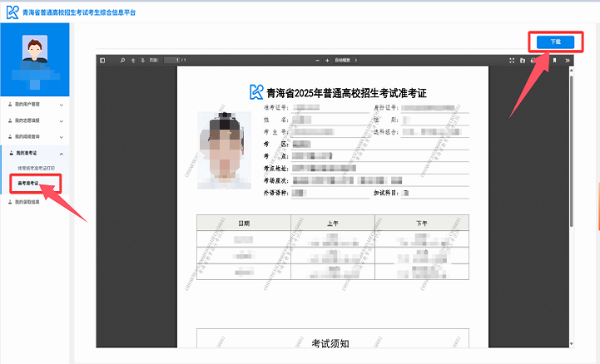The height and width of the screenshot is (364, 600).
Task: Go to previous page using up arrow
Action: pyautogui.click(x=132, y=61)
